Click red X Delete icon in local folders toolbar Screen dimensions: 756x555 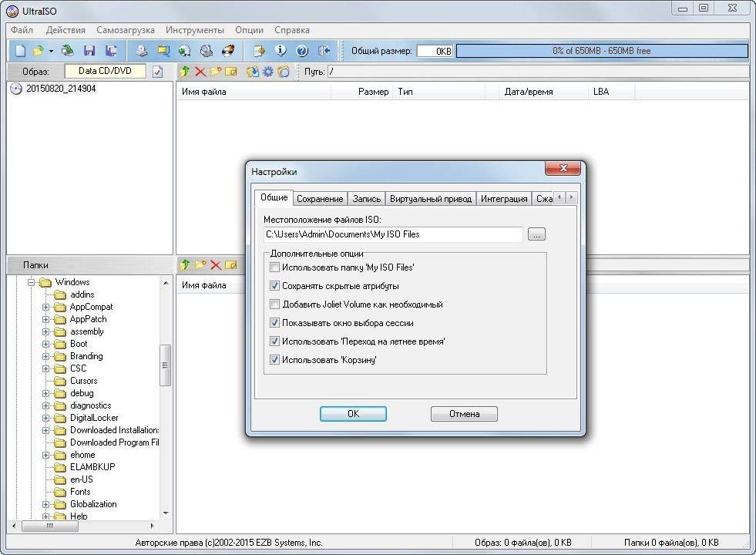pos(216,264)
